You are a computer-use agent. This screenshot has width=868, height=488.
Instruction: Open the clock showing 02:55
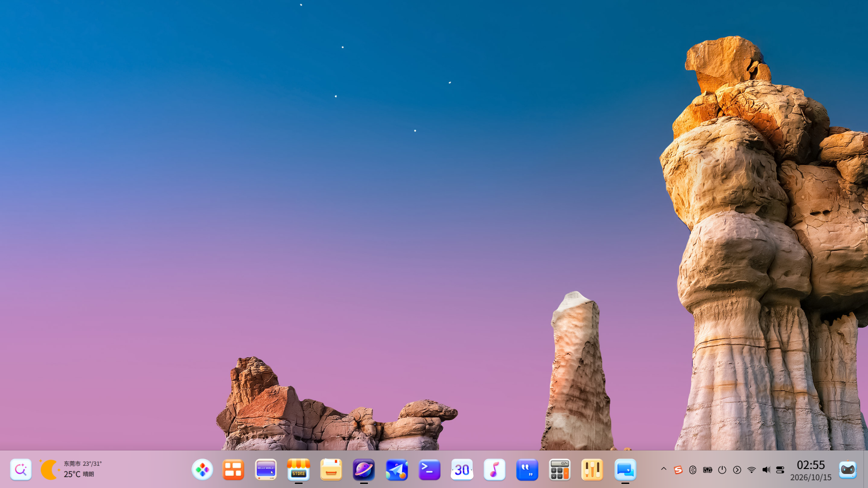pyautogui.click(x=810, y=465)
